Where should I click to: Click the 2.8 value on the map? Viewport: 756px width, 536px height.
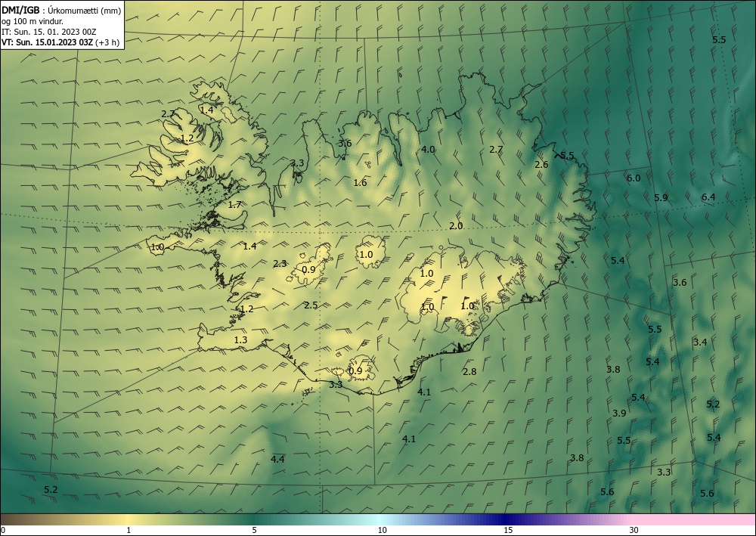click(469, 372)
